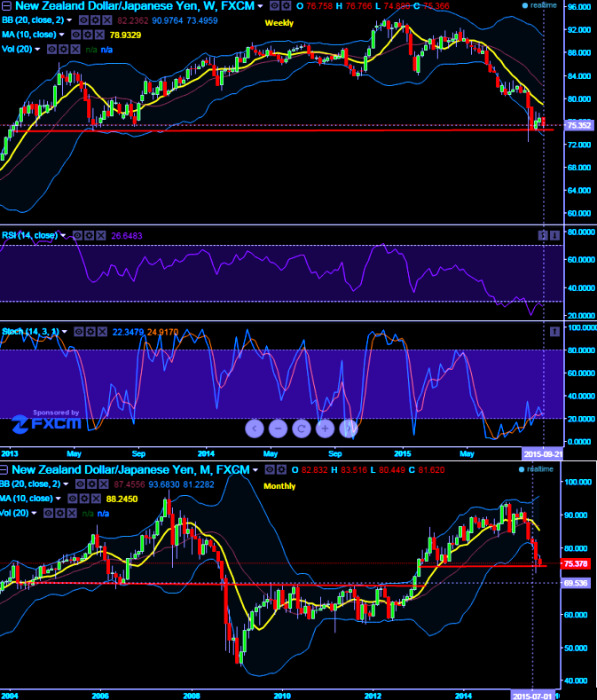Remove BB indicator from weekly chart
This screenshot has width=597, height=700.
[107, 20]
